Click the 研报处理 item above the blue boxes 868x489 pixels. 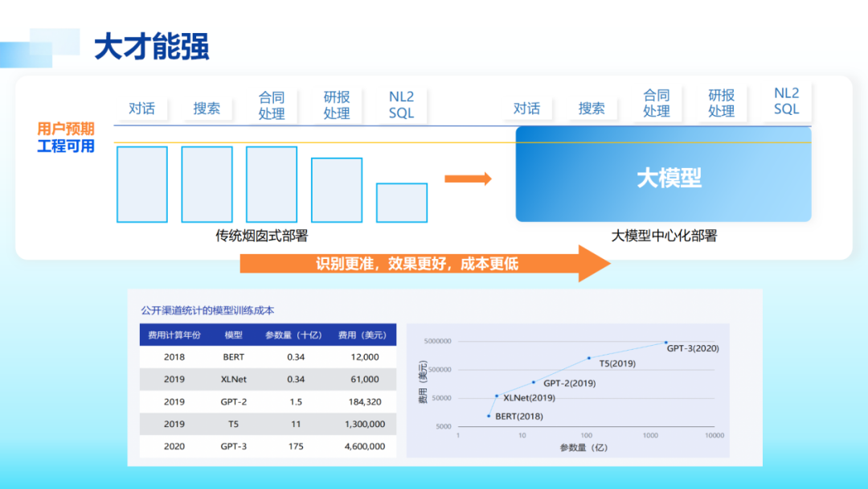tap(335, 101)
